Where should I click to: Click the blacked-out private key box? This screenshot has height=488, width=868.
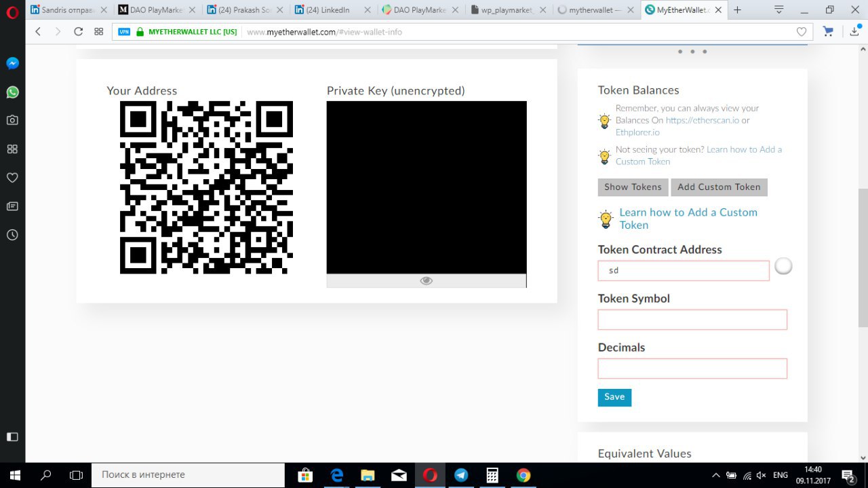click(427, 187)
